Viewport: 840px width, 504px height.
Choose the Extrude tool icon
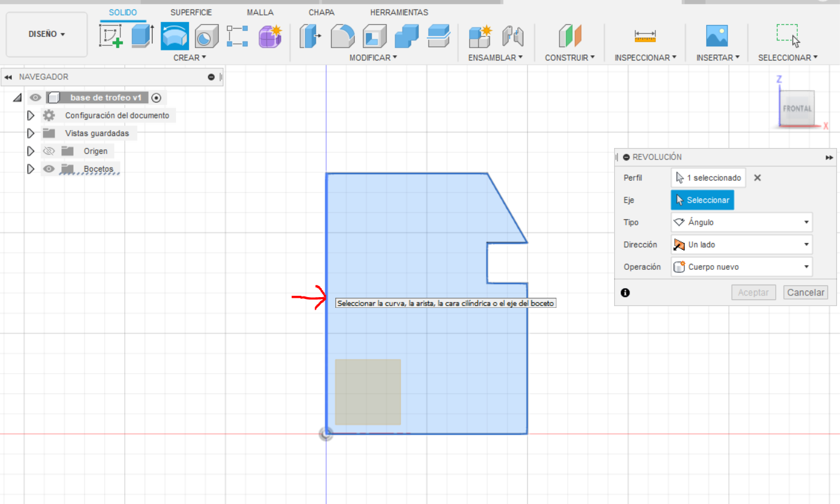143,36
